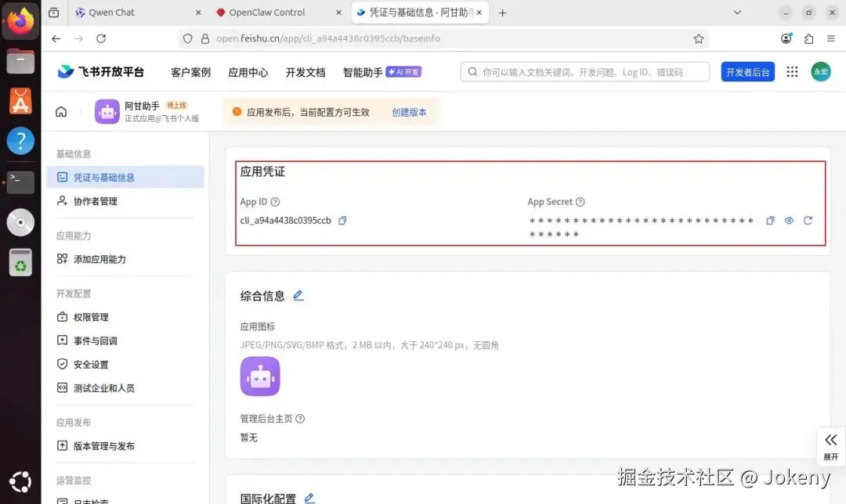Launch Files from the Ubuntu dock
Viewport: 846px width, 504px height.
pos(20,61)
